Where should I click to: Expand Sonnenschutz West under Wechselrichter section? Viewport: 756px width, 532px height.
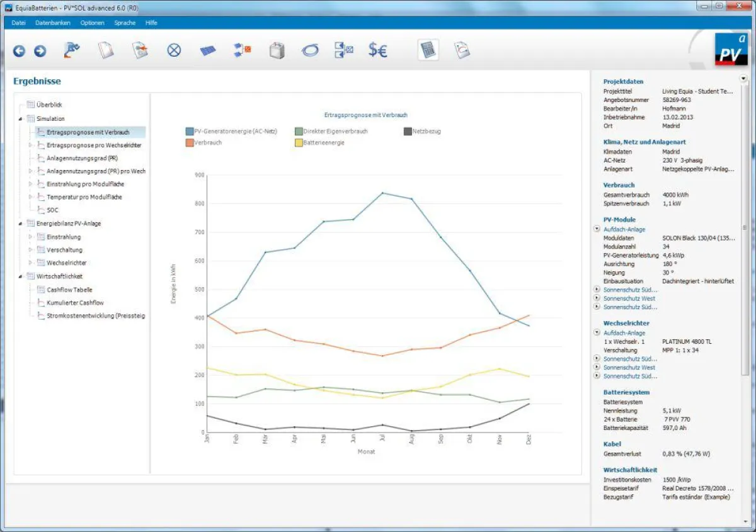[x=597, y=368]
